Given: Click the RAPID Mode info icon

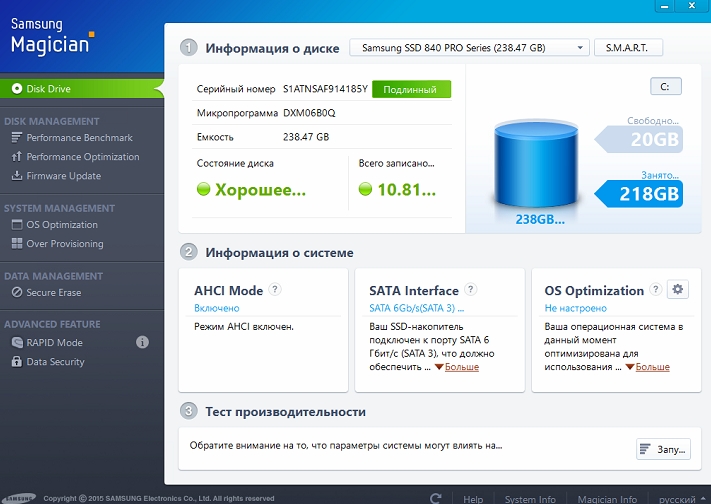Looking at the screenshot, I should click(x=142, y=342).
